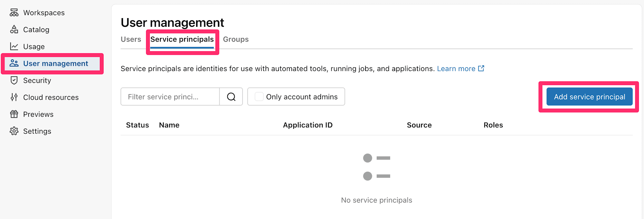
Task: Click the Status column header
Action: 137,125
